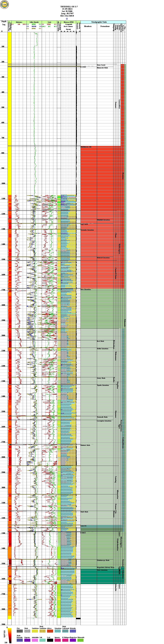The width and height of the screenshot is (164, 644).
Task: Click the Severy Shale label
Action: pos(101,378)
